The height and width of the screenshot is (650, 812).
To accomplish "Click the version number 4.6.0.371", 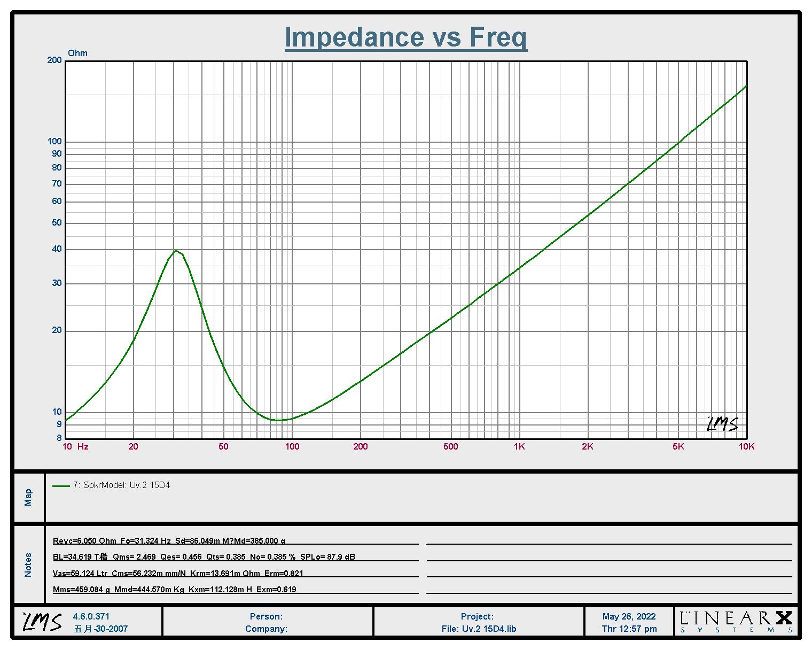I will pyautogui.click(x=91, y=616).
